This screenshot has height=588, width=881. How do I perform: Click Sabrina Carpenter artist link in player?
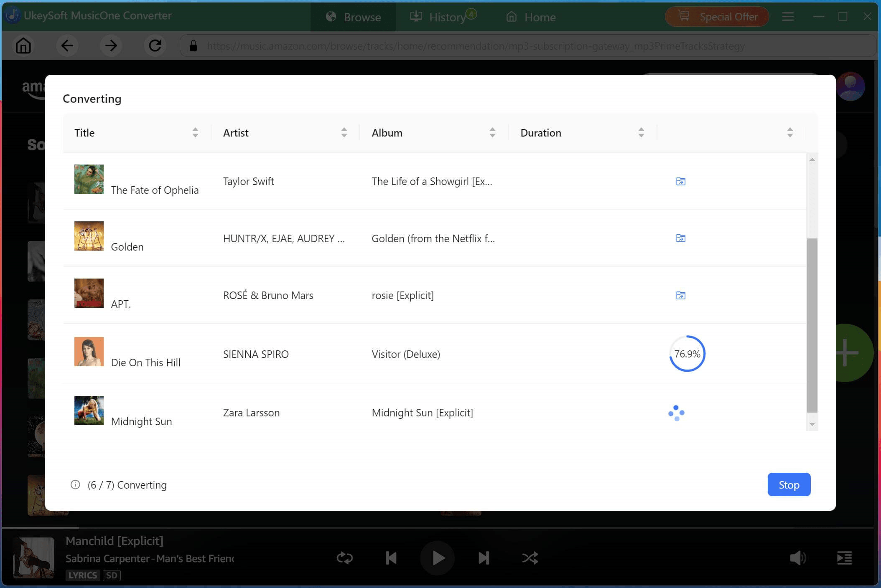pyautogui.click(x=107, y=558)
